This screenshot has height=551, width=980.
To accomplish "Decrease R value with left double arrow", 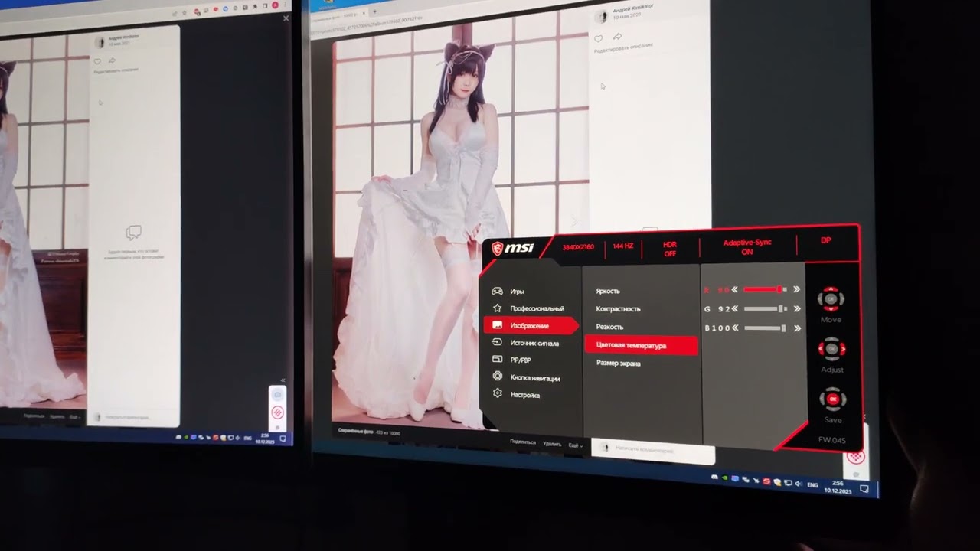I will [x=735, y=289].
